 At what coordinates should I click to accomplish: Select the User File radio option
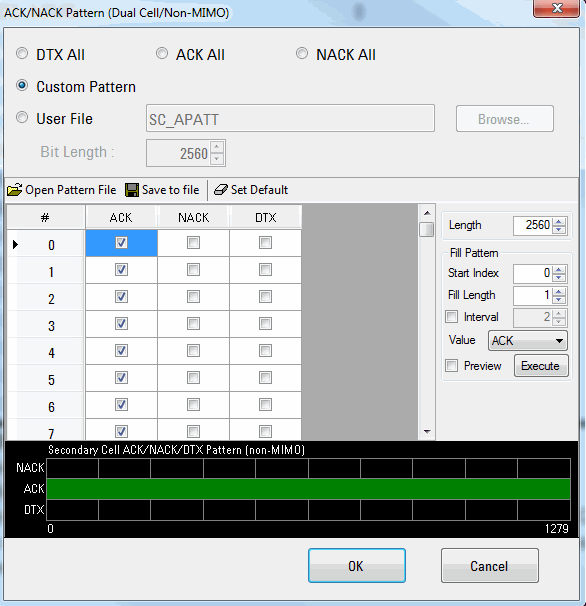pos(22,117)
